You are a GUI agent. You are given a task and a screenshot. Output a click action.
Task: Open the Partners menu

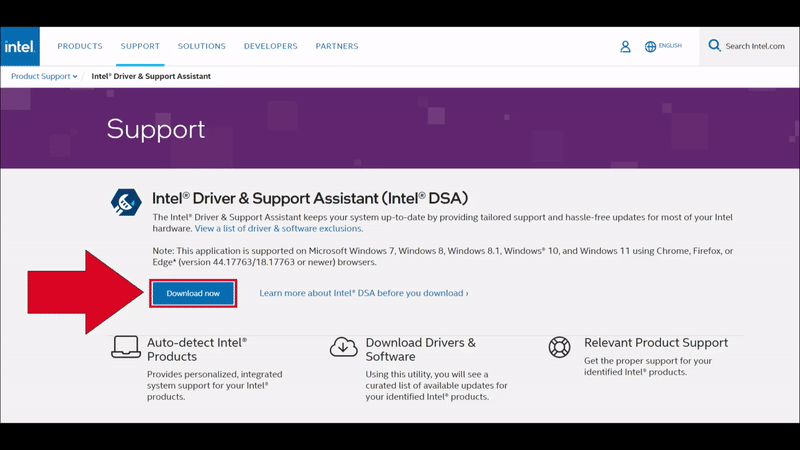[336, 46]
